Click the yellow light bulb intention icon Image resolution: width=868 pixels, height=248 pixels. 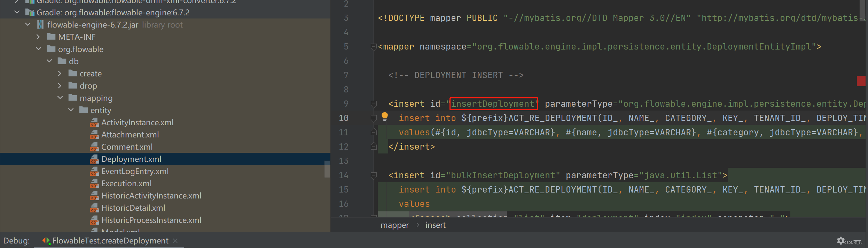pyautogui.click(x=384, y=117)
